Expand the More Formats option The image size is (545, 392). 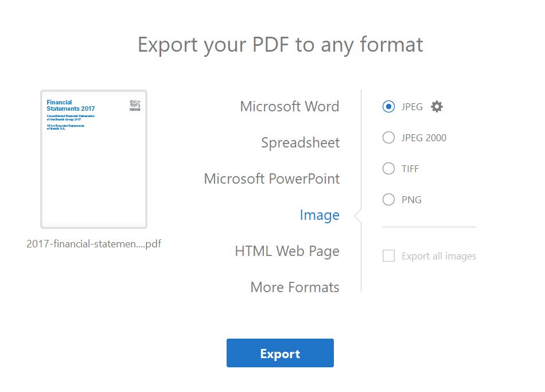(x=294, y=288)
